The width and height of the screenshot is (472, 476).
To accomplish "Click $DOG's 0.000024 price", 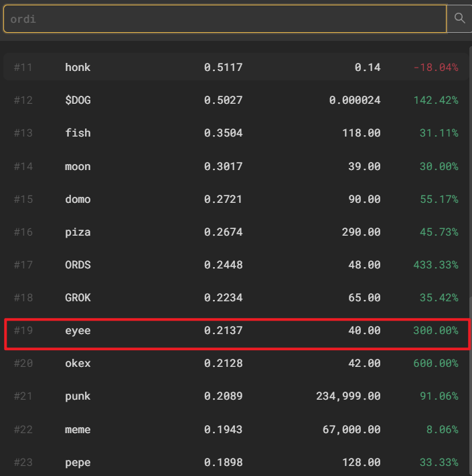I will coord(355,100).
